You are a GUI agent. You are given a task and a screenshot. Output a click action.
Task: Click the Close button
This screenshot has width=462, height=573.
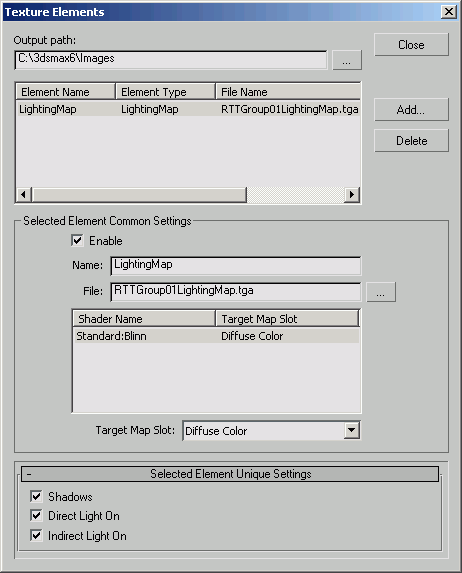411,45
